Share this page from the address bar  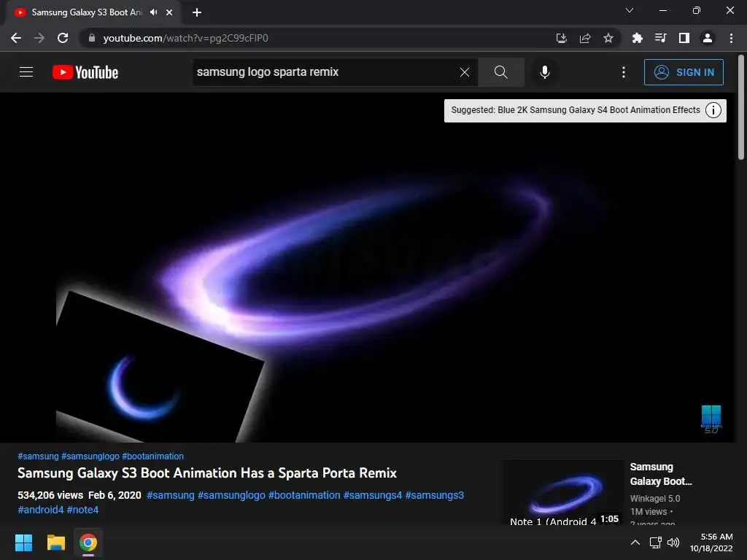(x=585, y=38)
